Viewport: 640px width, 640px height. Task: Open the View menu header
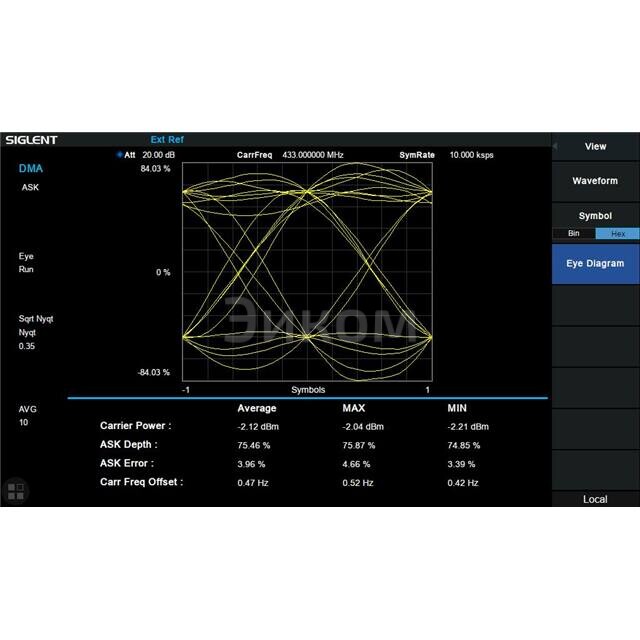[x=595, y=147]
